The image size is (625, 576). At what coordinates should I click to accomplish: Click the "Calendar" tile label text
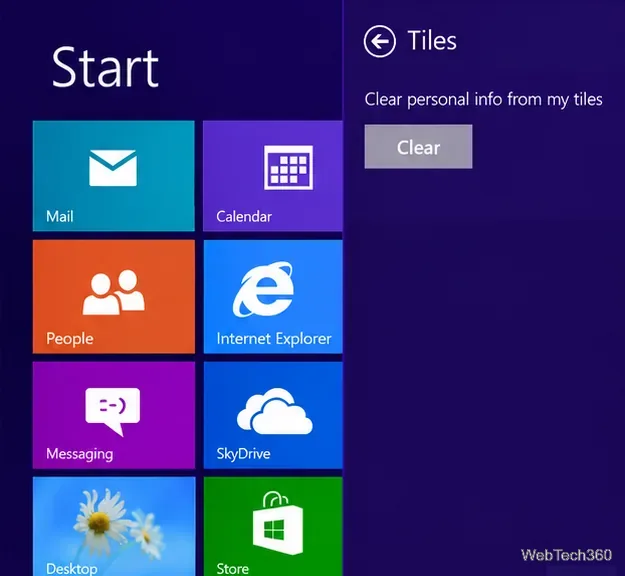(x=244, y=216)
